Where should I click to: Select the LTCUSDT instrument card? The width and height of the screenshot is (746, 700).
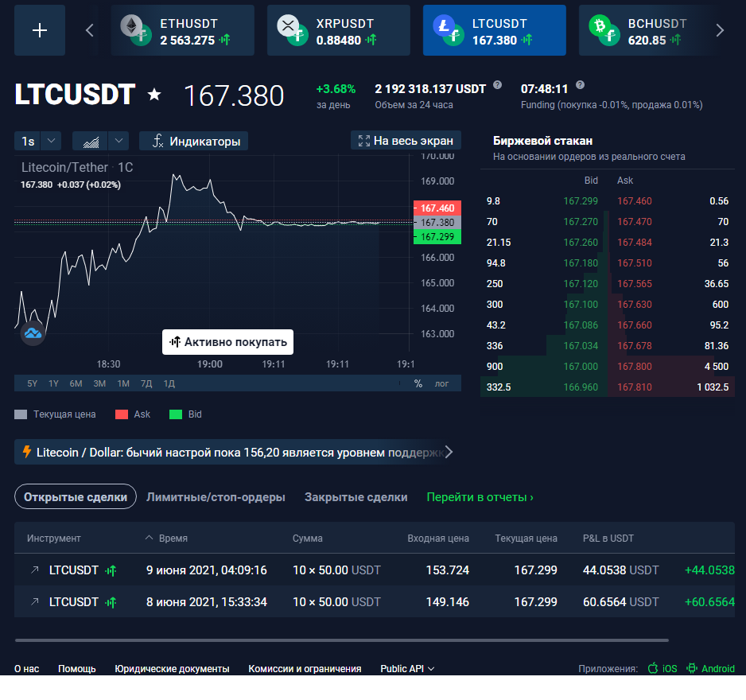click(495, 30)
